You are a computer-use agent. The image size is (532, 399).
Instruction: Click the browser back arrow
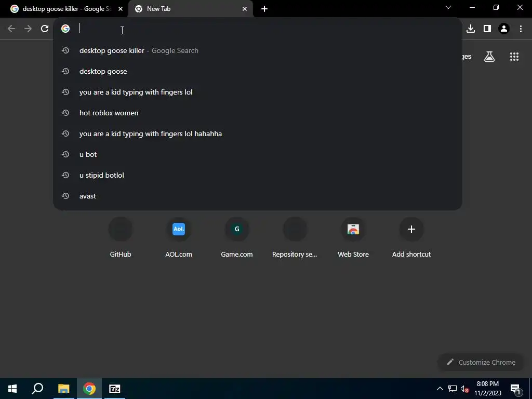point(11,29)
